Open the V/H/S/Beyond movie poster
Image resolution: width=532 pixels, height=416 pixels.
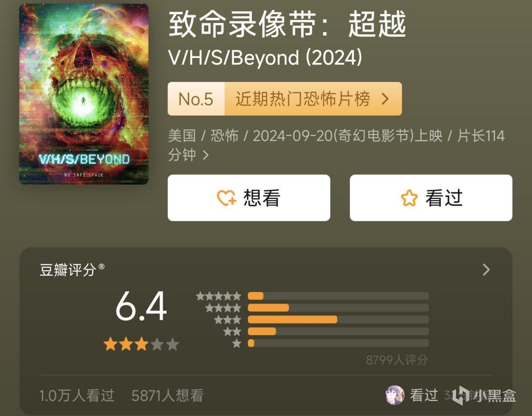pos(84,94)
